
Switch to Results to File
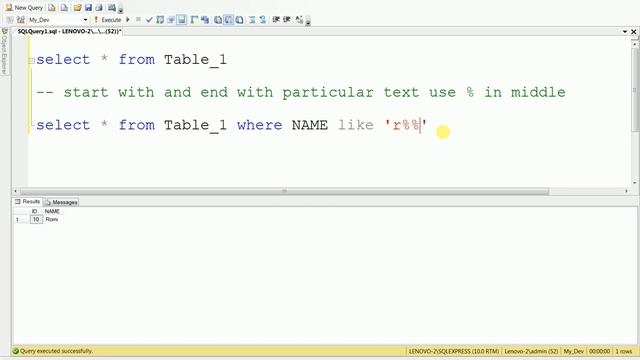point(240,20)
